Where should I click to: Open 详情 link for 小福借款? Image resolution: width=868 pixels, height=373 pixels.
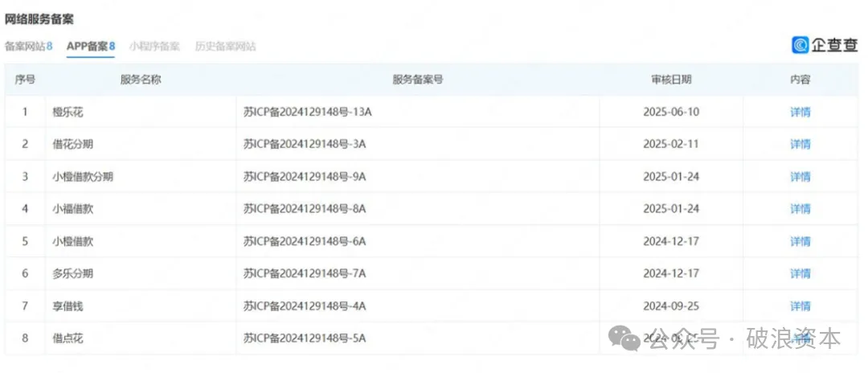(x=800, y=209)
